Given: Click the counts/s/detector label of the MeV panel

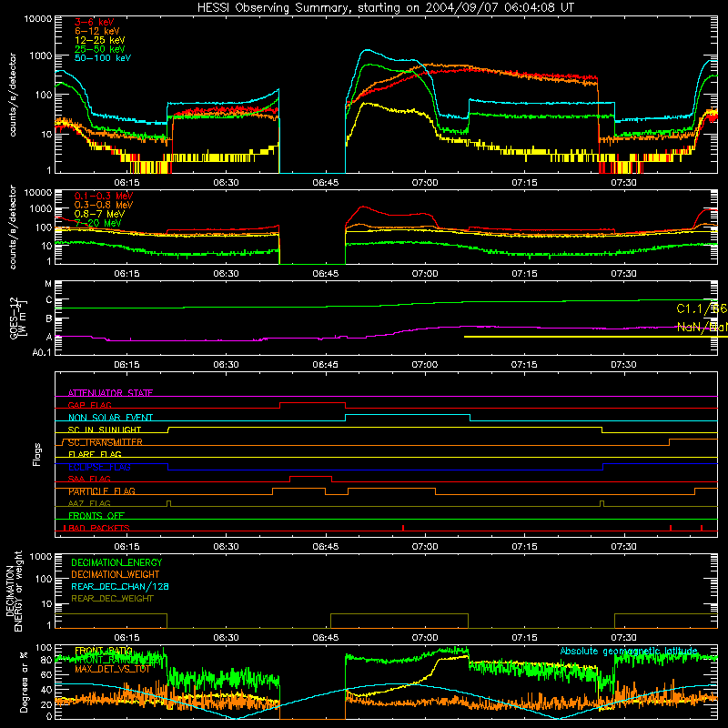Looking at the screenshot, I should pos(13,227).
